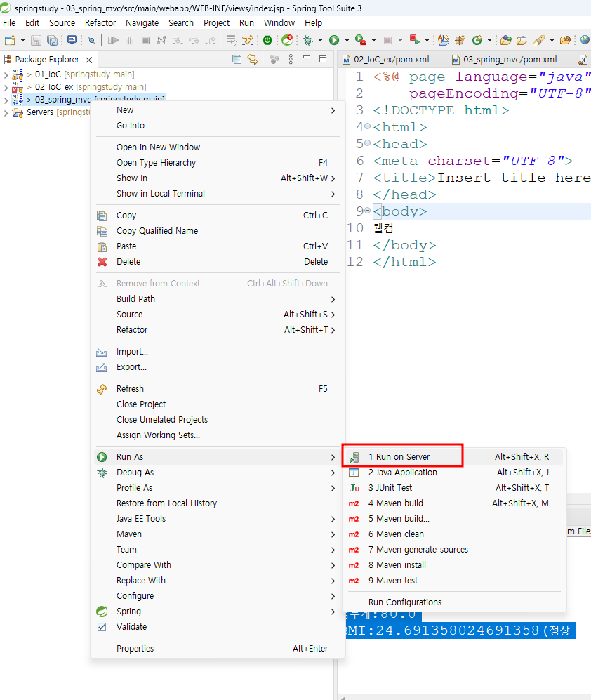This screenshot has height=700, width=591.
Task: Choose Go Into from context menu
Action: (218, 126)
